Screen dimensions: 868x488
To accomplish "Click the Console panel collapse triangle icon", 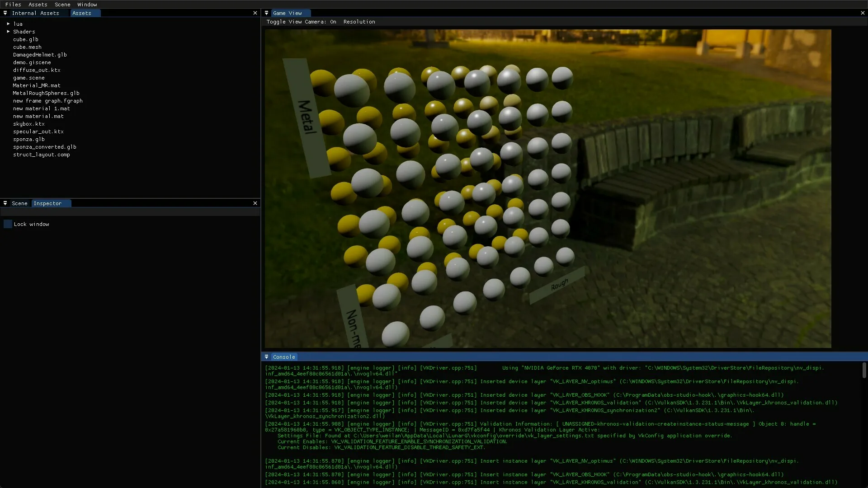I will coord(266,357).
